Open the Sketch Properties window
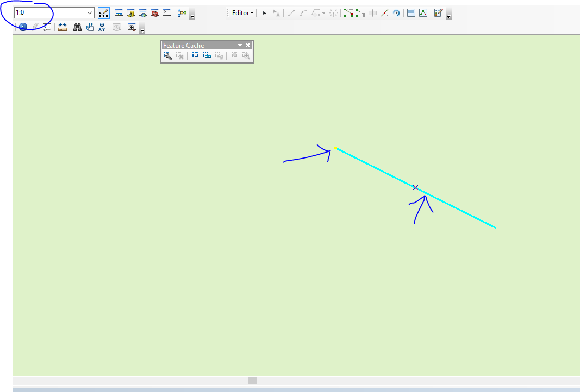The height and width of the screenshot is (392, 580). point(423,13)
